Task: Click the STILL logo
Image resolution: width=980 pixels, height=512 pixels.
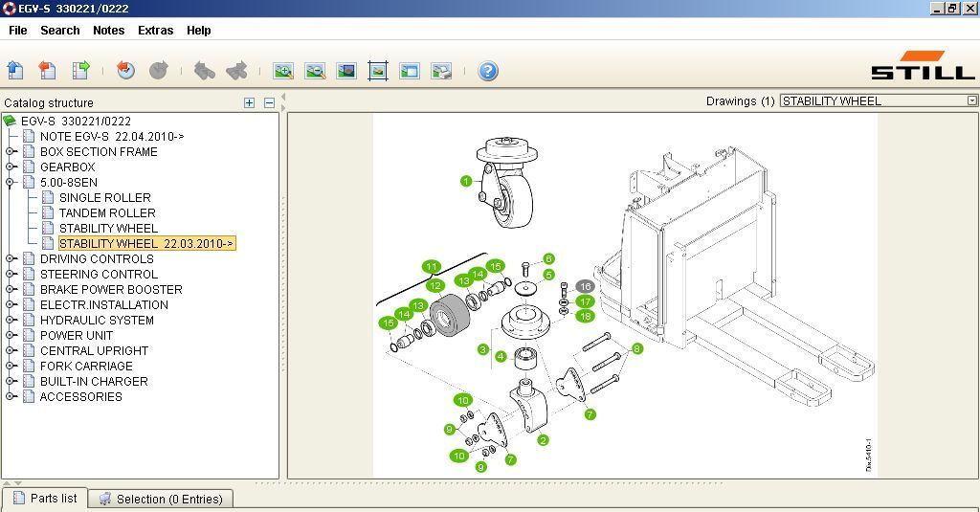Action: pyautogui.click(x=923, y=65)
